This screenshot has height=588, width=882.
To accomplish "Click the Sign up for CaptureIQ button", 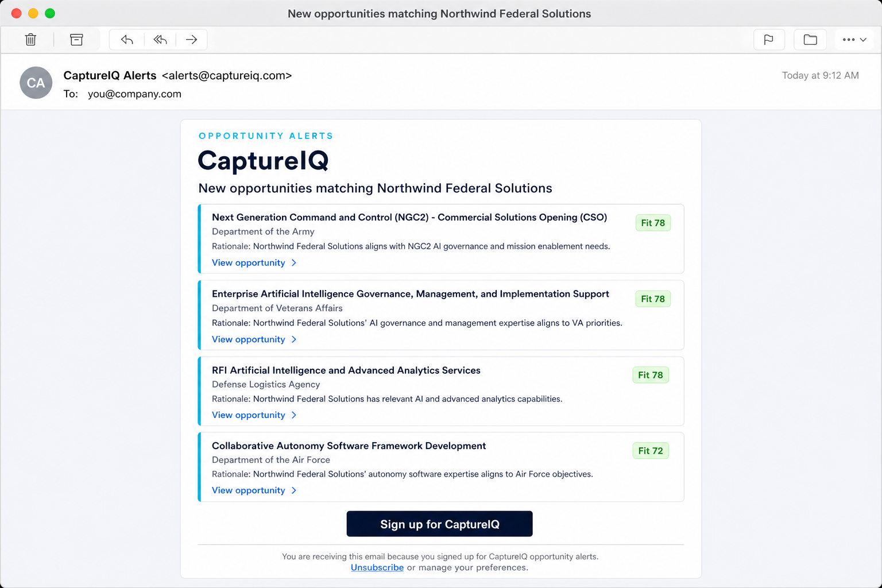I will pos(440,524).
